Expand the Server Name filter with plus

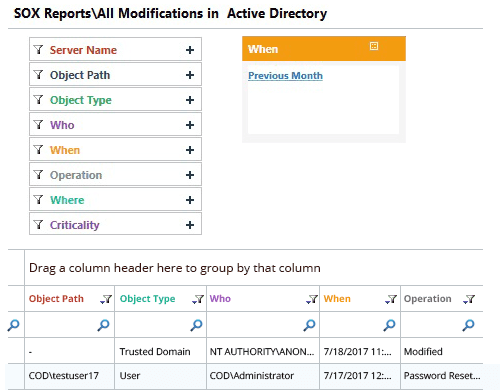(190, 50)
